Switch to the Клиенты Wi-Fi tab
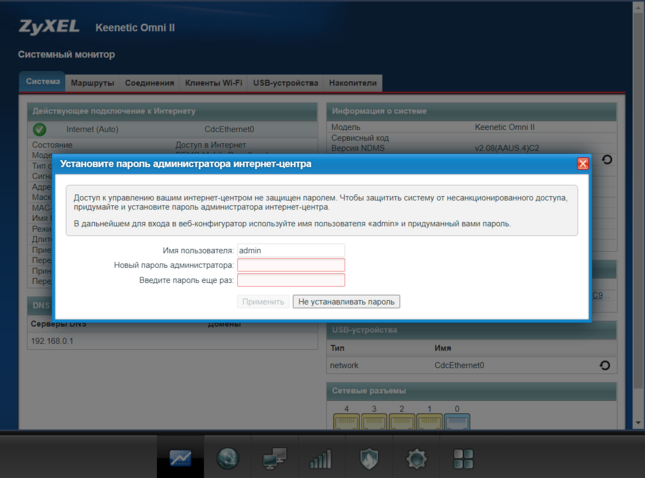 point(213,83)
